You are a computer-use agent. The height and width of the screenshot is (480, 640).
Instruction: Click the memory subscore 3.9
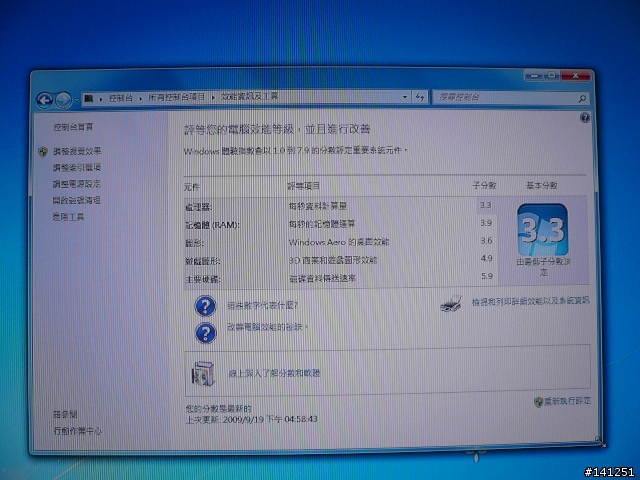point(486,223)
